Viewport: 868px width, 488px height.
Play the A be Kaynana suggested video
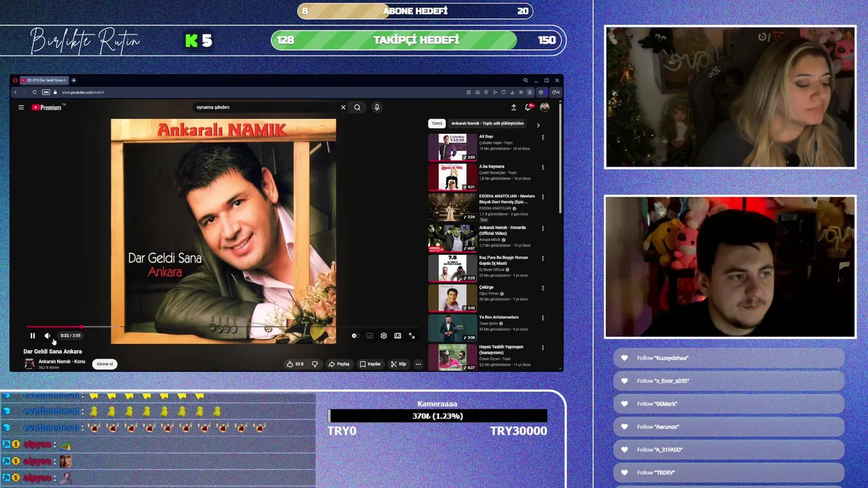tap(452, 177)
